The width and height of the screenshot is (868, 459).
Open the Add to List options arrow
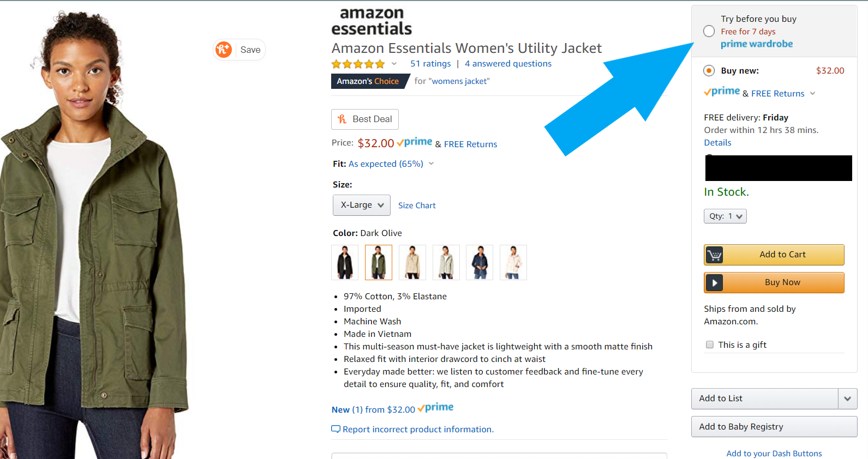click(x=847, y=398)
